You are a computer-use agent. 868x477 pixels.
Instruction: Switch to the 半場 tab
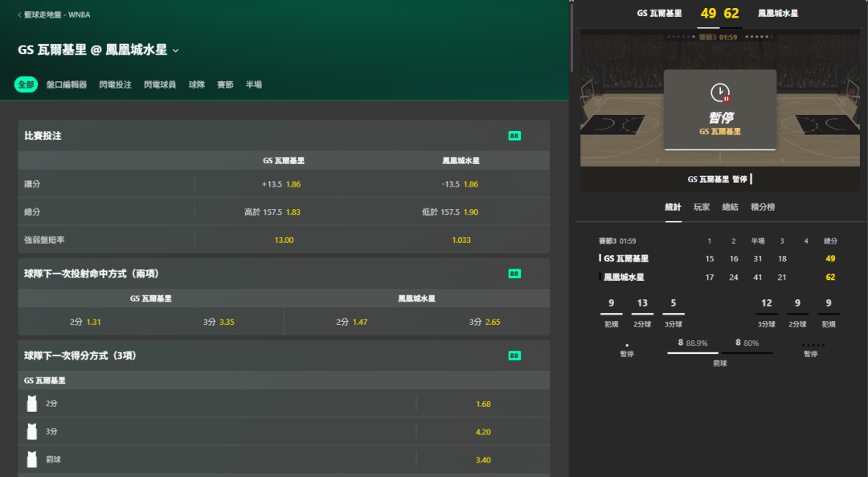point(253,84)
